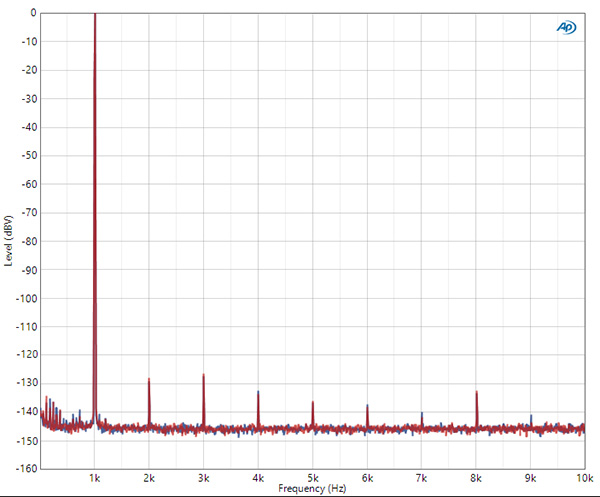
Task: Click the AP logo in graph corner
Action: click(x=566, y=28)
